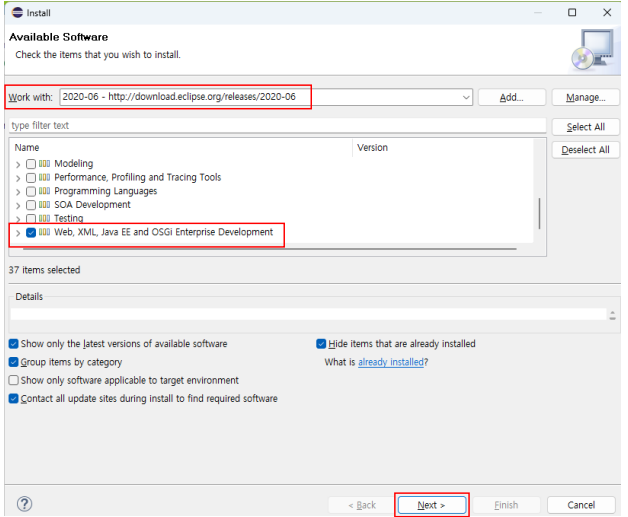Click the Select All button
This screenshot has height=517, width=628.
click(x=585, y=127)
